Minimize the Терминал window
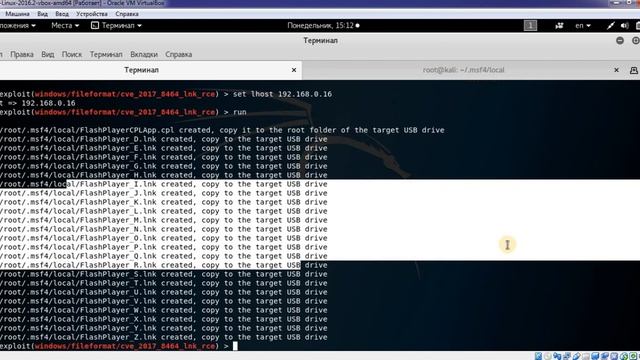This screenshot has height=360, width=640. tap(620, 40)
